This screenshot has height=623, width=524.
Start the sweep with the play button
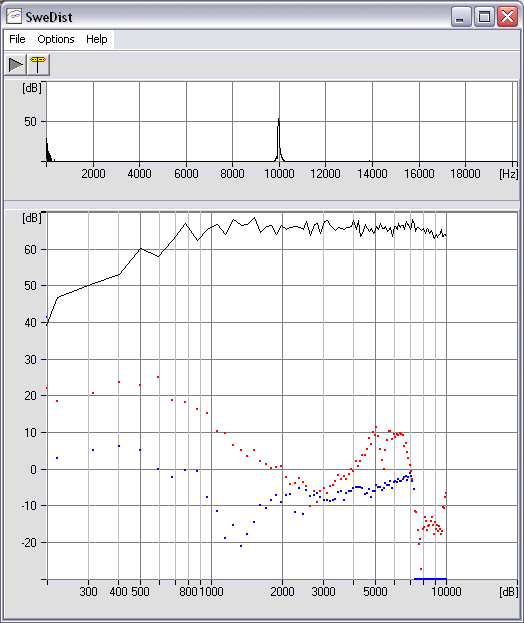click(15, 65)
